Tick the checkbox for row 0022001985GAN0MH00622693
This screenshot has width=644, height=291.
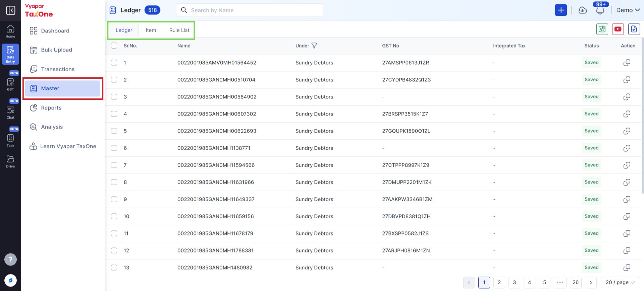click(114, 131)
